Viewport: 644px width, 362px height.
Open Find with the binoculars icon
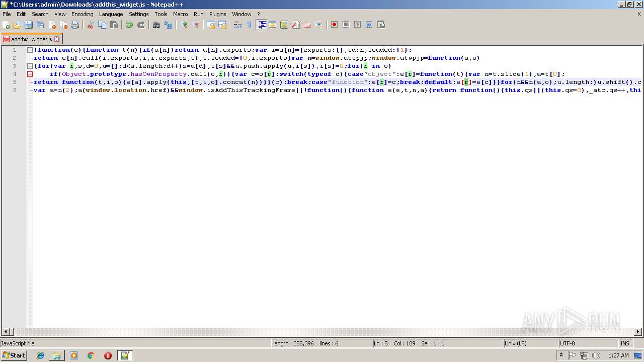point(156,25)
